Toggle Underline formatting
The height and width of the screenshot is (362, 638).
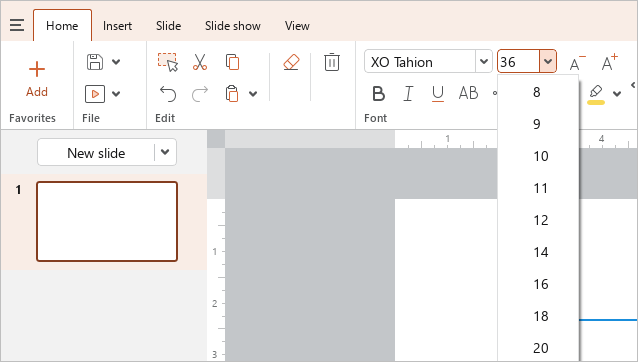point(438,94)
